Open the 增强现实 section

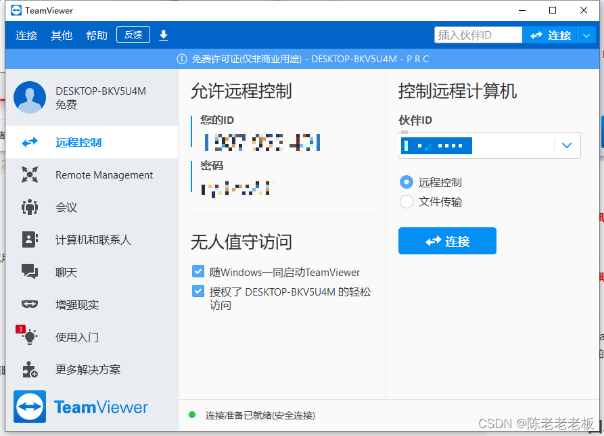pos(92,305)
